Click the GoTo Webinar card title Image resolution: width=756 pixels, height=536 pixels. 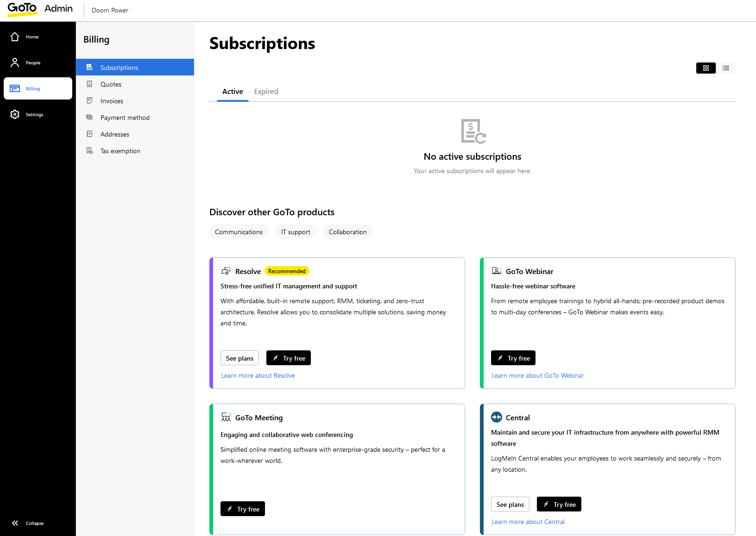529,271
